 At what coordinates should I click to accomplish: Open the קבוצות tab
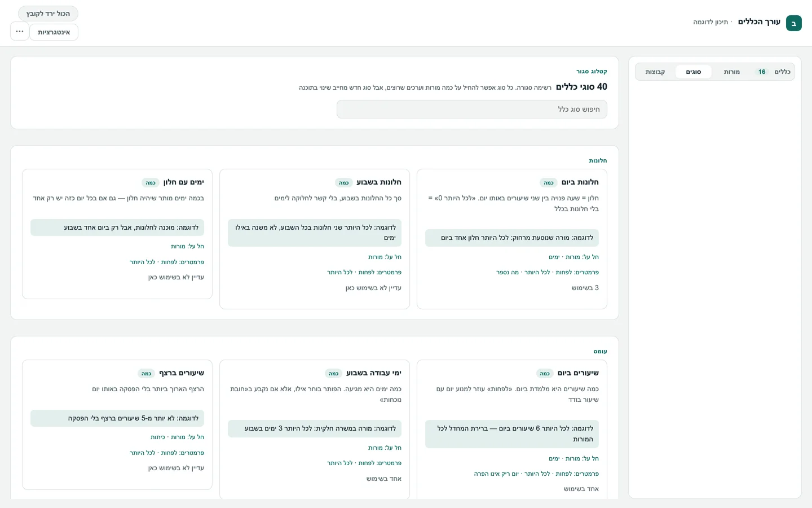pyautogui.click(x=655, y=72)
